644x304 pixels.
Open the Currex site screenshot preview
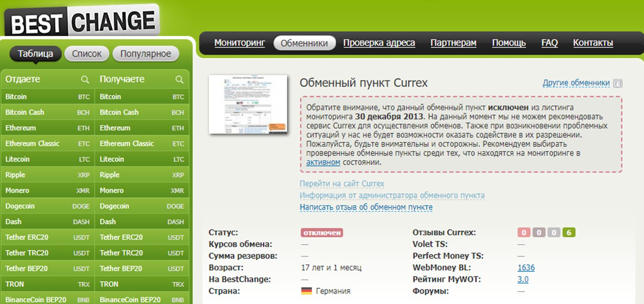pos(247,105)
